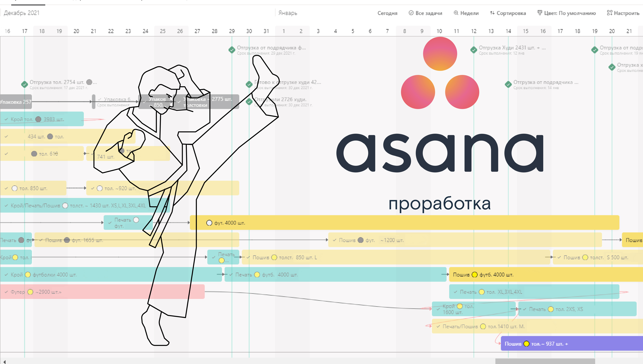Screen dimensions: 643x364
Task: Open the pink Футер ~2900 шт. task bar
Action: [x=102, y=292]
